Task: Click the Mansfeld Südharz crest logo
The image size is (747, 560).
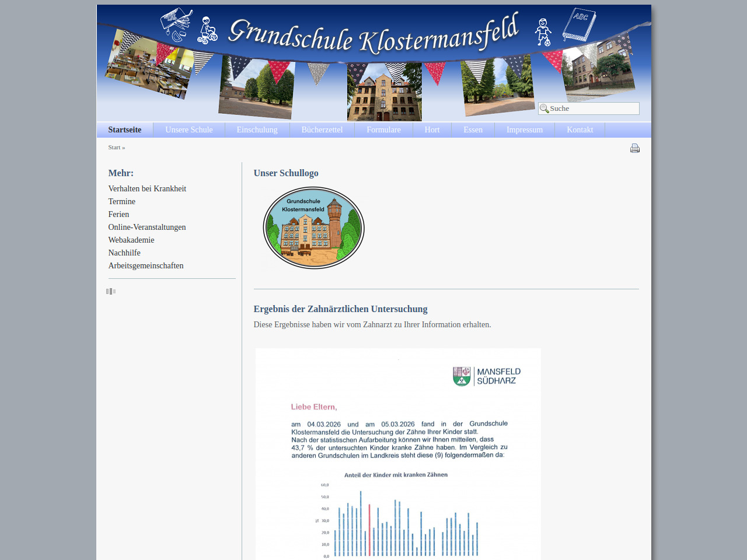Action: (462, 376)
